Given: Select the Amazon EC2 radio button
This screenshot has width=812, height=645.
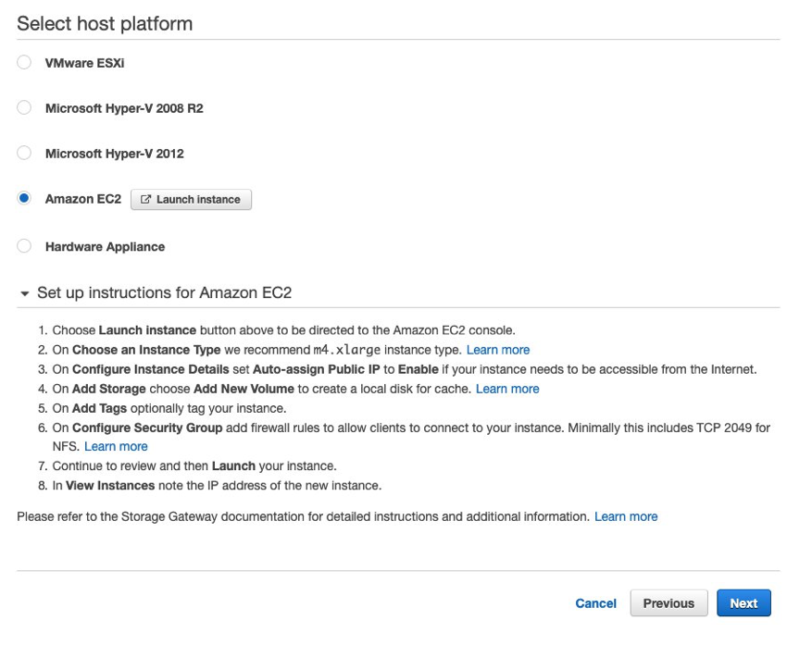Looking at the screenshot, I should (x=24, y=199).
